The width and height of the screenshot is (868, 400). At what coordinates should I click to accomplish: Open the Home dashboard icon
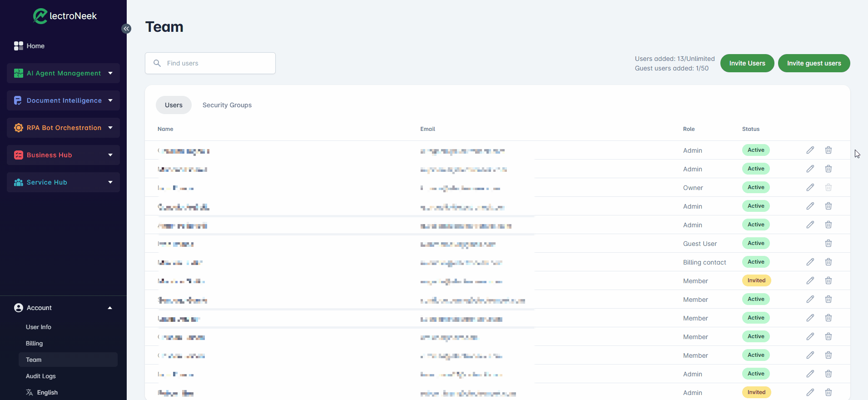click(x=19, y=46)
